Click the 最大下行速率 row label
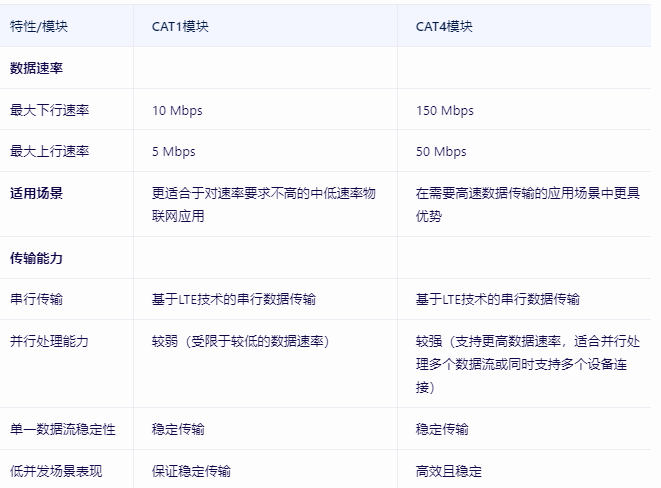This screenshot has height=488, width=661. [50, 110]
